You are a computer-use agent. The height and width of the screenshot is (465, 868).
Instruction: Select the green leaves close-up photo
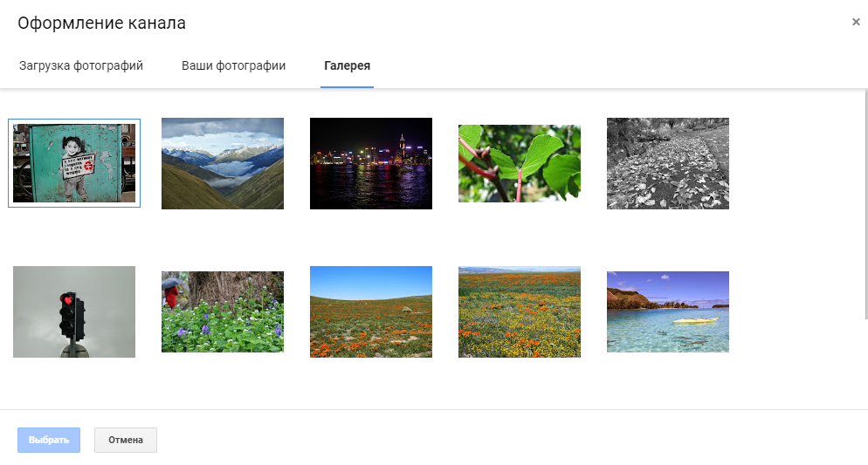pyautogui.click(x=520, y=163)
